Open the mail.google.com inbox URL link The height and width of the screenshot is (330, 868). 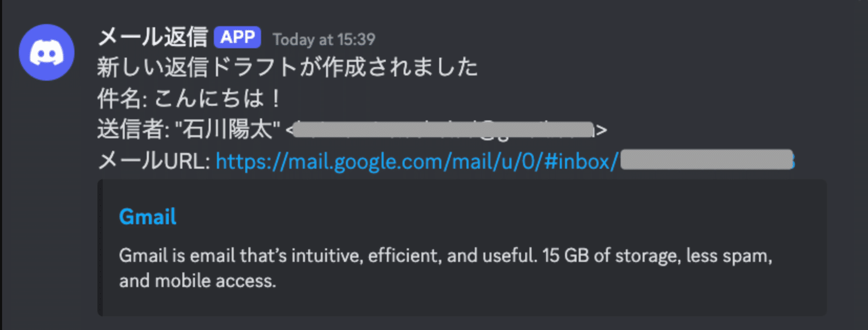pos(417,161)
